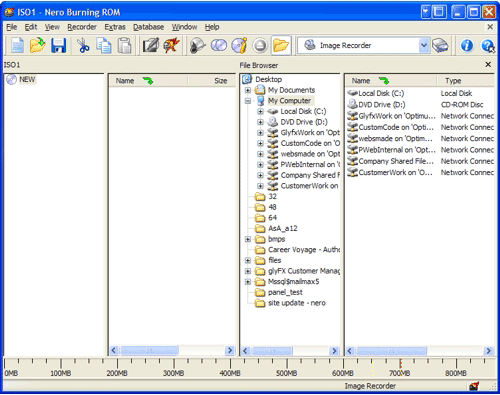Click the Choose Recorder toolbar icon
The image size is (500, 395).
pyautogui.click(x=198, y=45)
